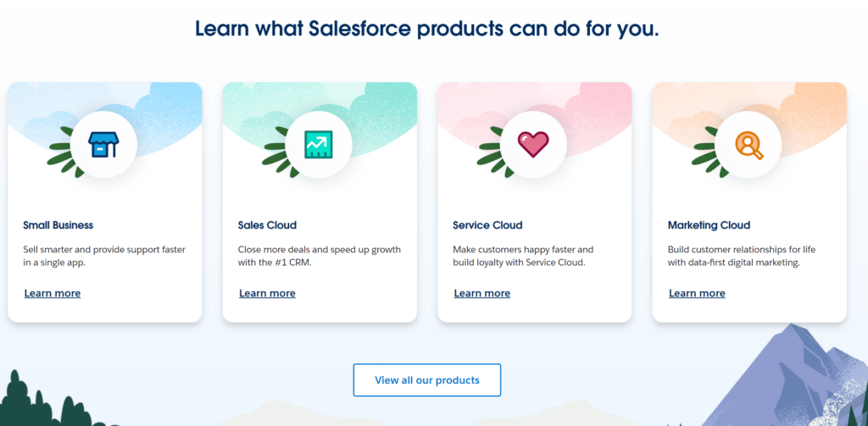The image size is (868, 426).
Task: Click the Sales Cloud chart icon
Action: (x=318, y=146)
